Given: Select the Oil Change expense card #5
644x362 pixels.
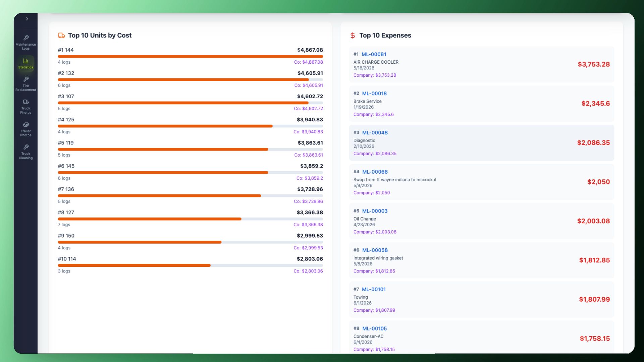Looking at the screenshot, I should pyautogui.click(x=482, y=221).
